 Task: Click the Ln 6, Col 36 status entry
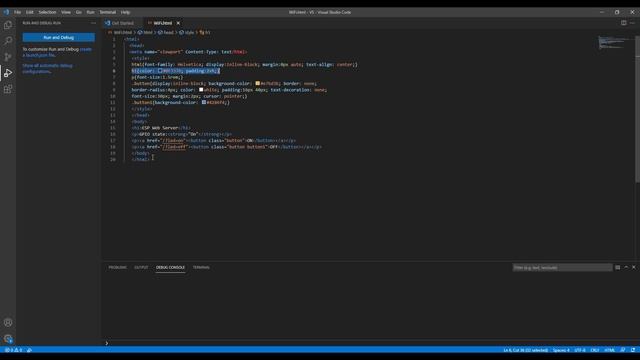525,350
